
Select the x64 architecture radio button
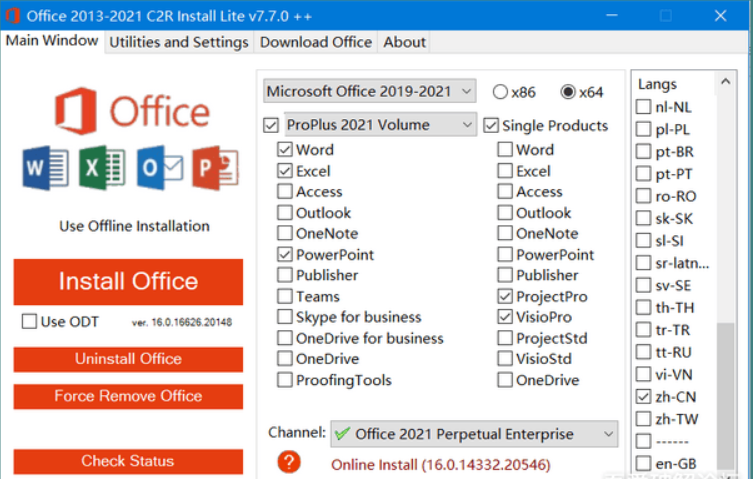(x=568, y=92)
